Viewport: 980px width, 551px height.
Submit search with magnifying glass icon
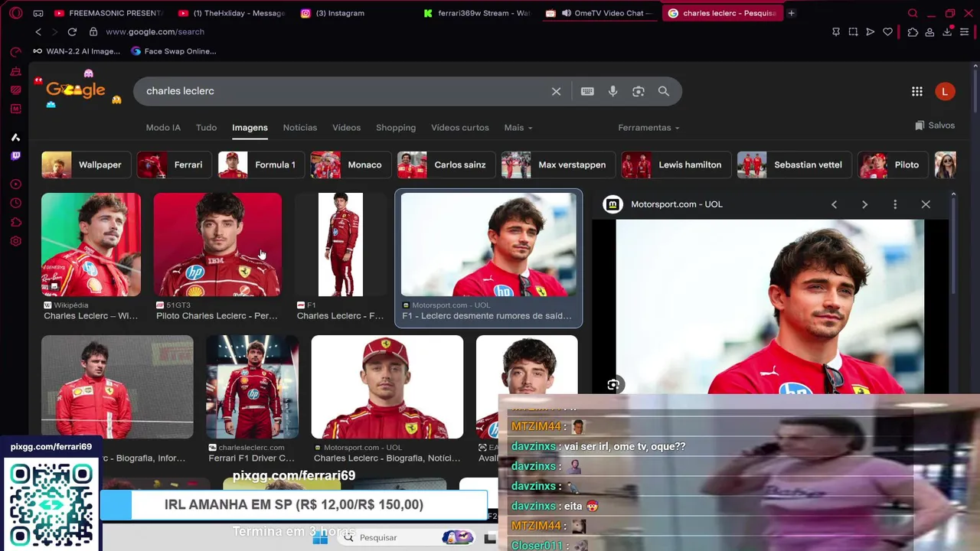[x=664, y=91]
